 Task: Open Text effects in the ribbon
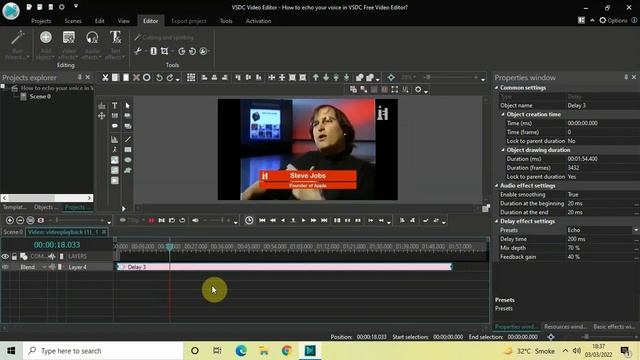pyautogui.click(x=116, y=44)
